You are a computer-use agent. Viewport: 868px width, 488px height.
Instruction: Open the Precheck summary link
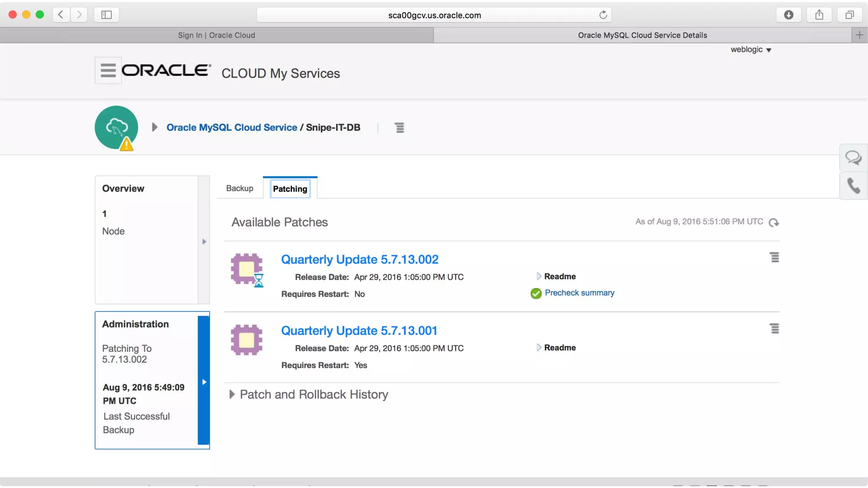click(579, 293)
